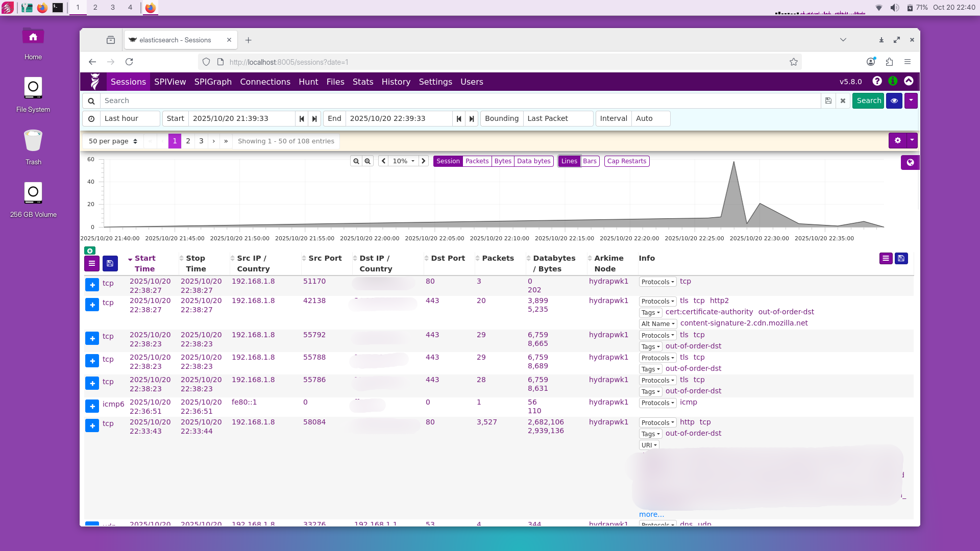Screen dimensions: 980x551
Task: Zoom in on the timeline graph
Action: (367, 161)
